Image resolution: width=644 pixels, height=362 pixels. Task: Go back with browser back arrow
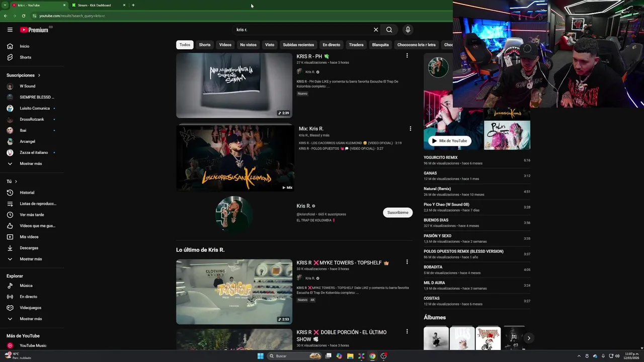(x=5, y=16)
